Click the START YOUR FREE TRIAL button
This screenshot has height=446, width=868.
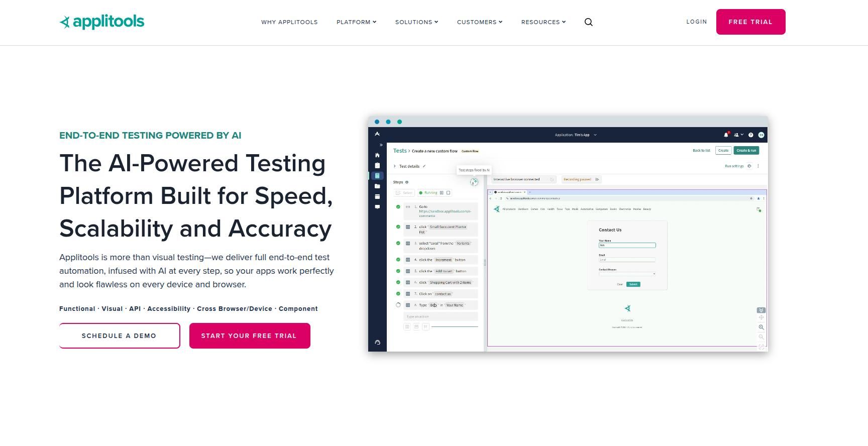(250, 336)
